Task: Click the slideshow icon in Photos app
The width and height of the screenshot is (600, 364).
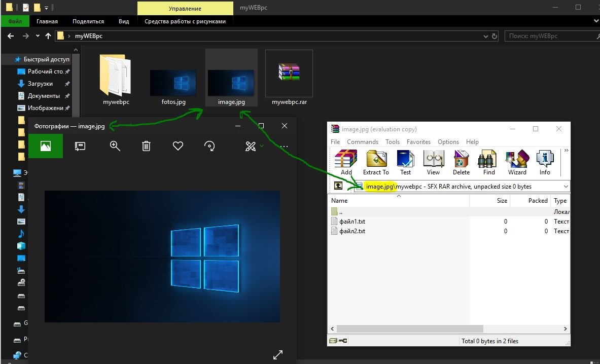Action: (x=80, y=146)
